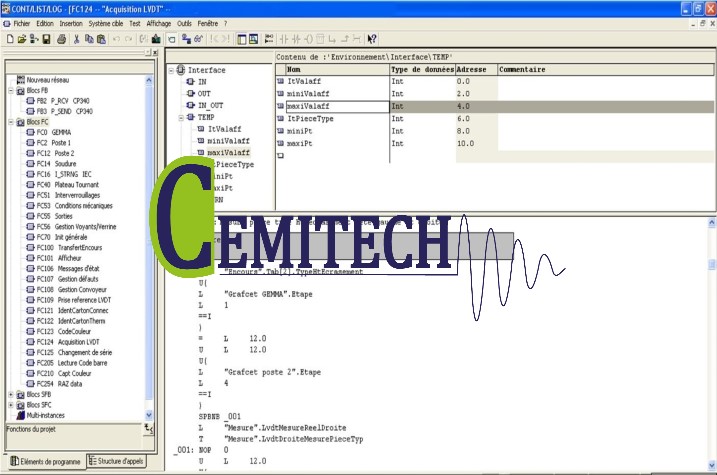Click the close branch toolbar icon

click(345, 39)
